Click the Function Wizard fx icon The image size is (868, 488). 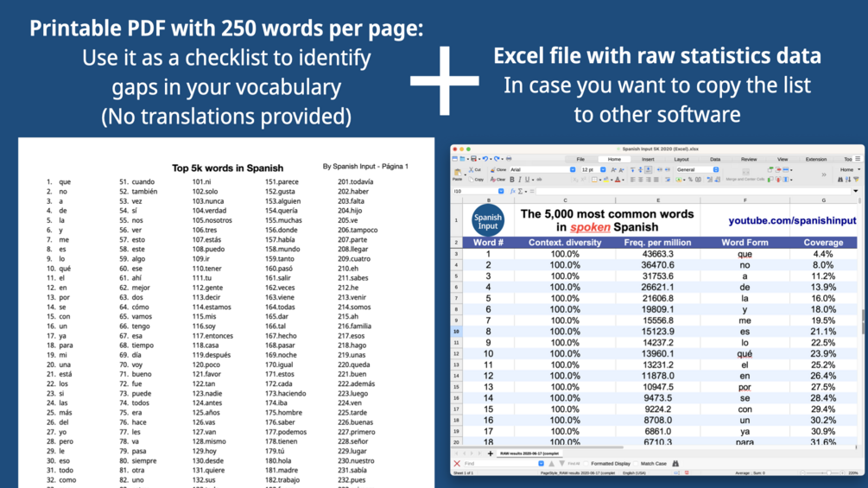[513, 191]
